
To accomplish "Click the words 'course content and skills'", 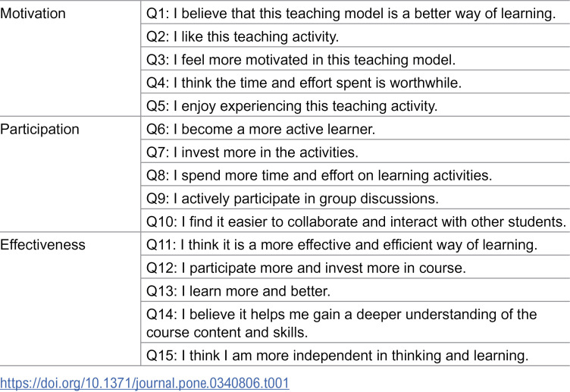I will (x=227, y=332).
